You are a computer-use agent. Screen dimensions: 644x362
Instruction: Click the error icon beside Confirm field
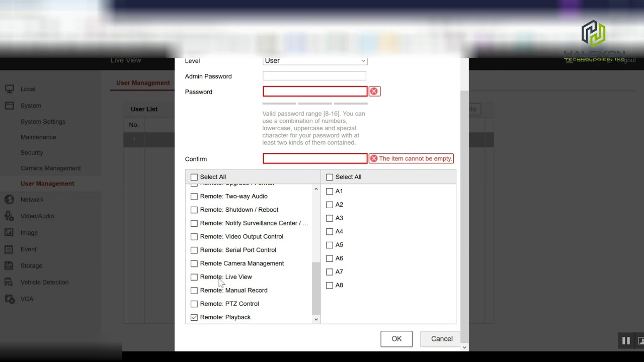pos(374,158)
